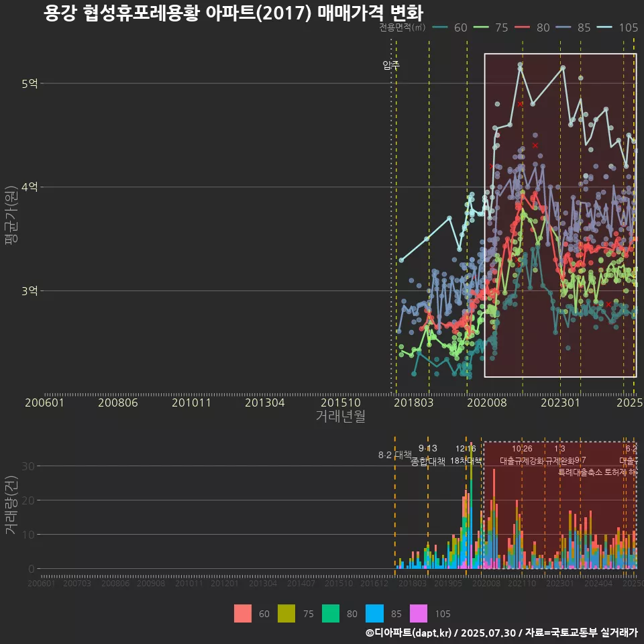Click the 평균가(원) vertical axis title
The height and width of the screenshot is (644, 644).
pyautogui.click(x=11, y=215)
